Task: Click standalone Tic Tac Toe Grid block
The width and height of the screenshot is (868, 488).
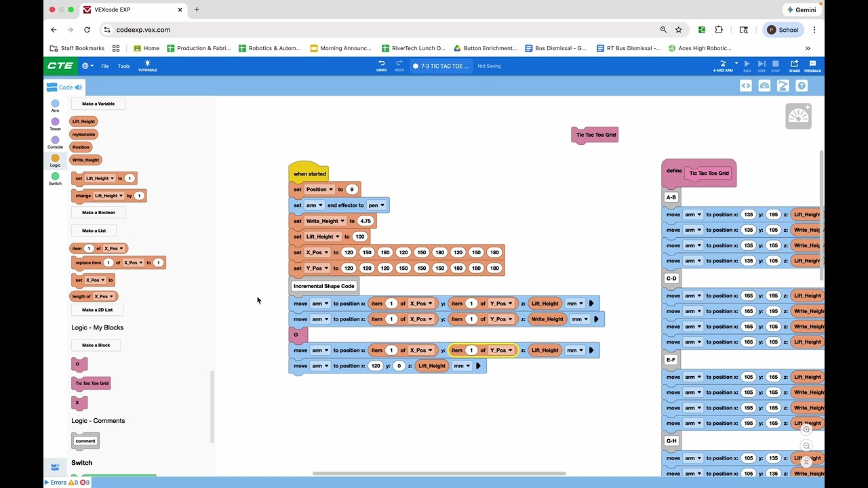Action: tap(595, 135)
